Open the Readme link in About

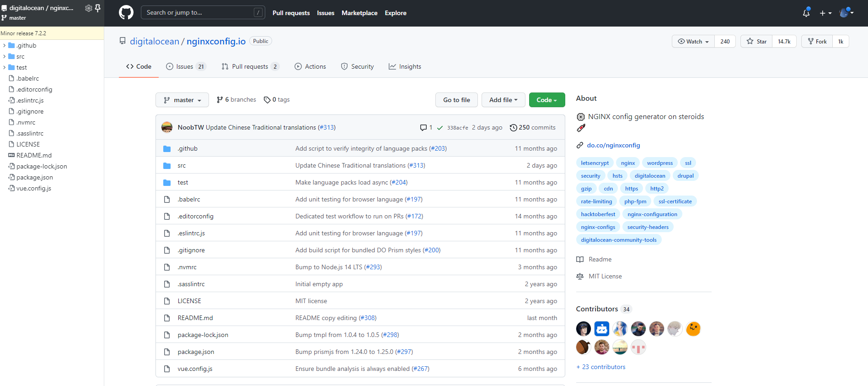tap(600, 259)
